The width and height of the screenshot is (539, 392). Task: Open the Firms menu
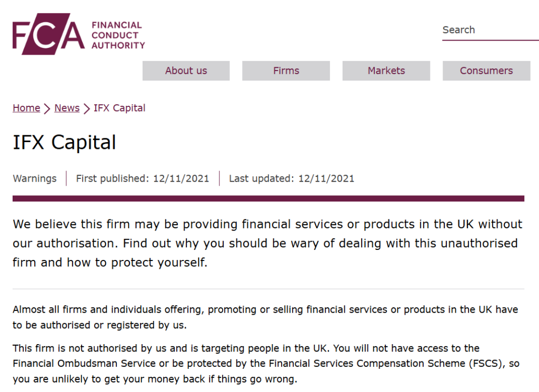click(x=286, y=71)
